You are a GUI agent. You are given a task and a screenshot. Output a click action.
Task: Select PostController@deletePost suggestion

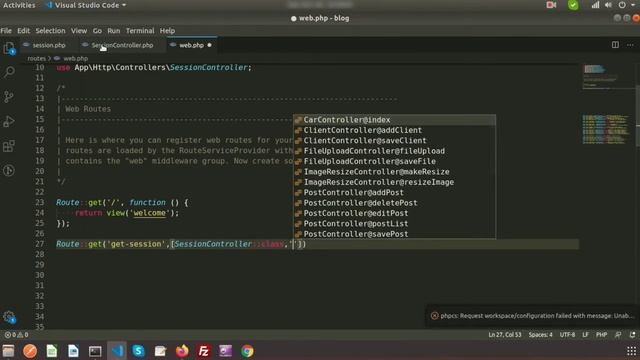(394, 203)
